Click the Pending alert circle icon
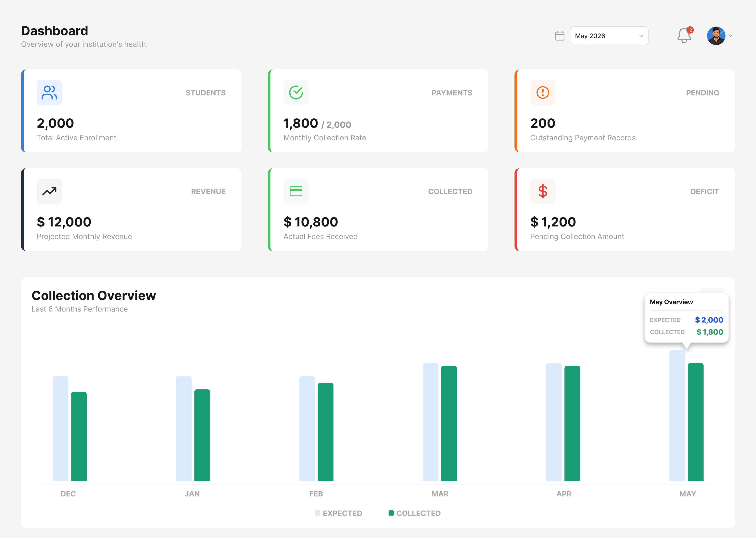 543,92
